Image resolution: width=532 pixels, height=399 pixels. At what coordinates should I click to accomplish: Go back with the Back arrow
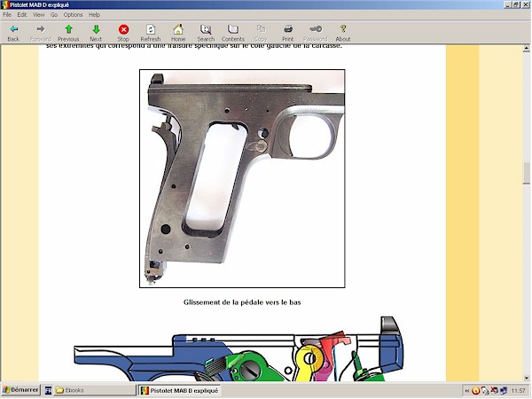13,34
